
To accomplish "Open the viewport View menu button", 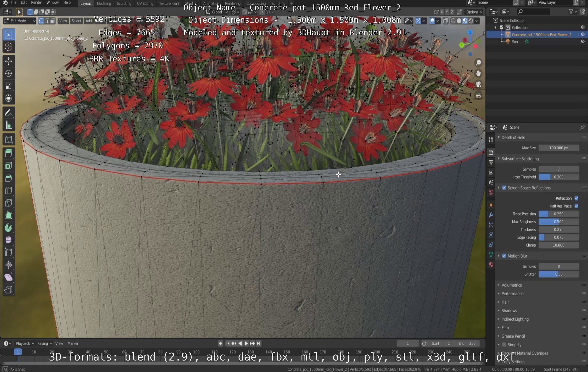I will pyautogui.click(x=63, y=21).
